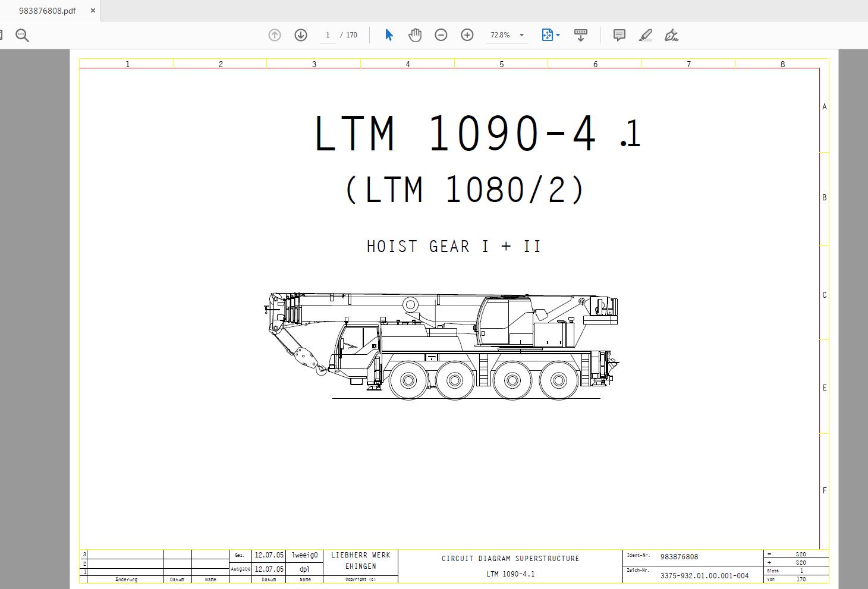Click the (LTM 1080/2) subtitle
This screenshot has width=868, height=589.
coord(466,190)
